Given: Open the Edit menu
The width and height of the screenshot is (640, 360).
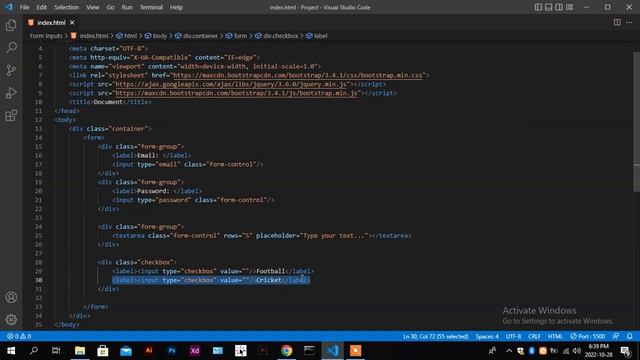Looking at the screenshot, I should [42, 7].
